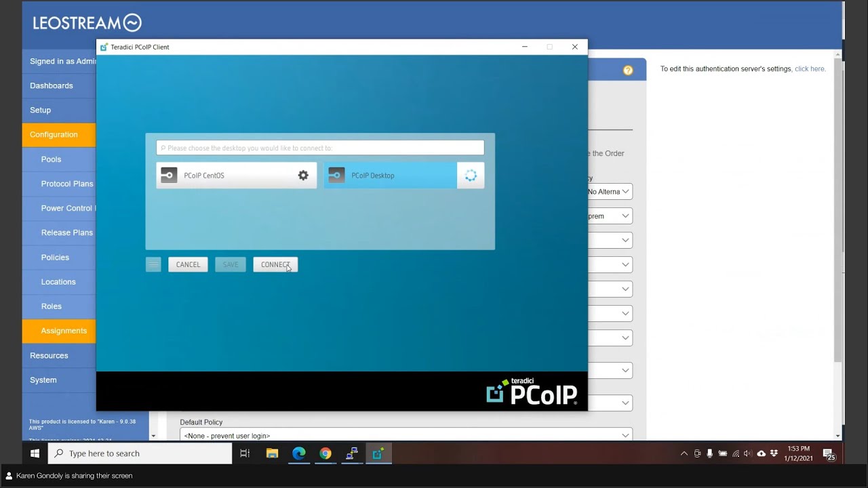Open File Explorer from the taskbar
The image size is (868, 488).
(x=272, y=453)
